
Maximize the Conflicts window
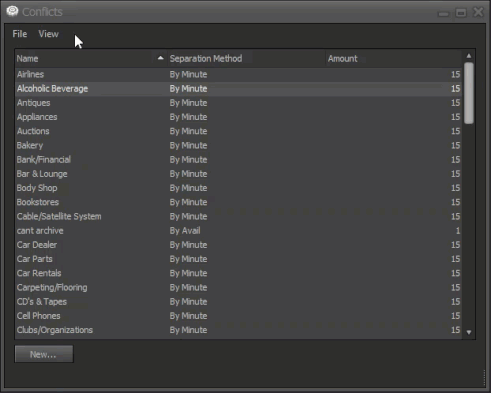pos(461,13)
